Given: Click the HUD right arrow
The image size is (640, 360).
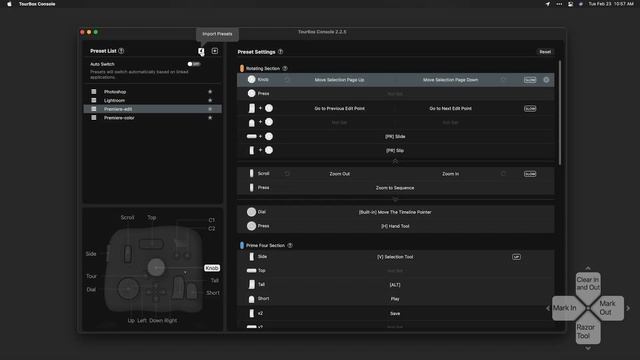Looking at the screenshot, I should [x=628, y=308].
